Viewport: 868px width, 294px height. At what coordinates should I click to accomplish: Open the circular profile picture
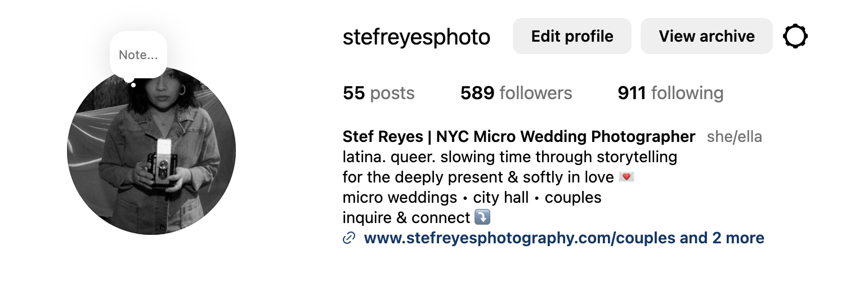pyautogui.click(x=151, y=150)
